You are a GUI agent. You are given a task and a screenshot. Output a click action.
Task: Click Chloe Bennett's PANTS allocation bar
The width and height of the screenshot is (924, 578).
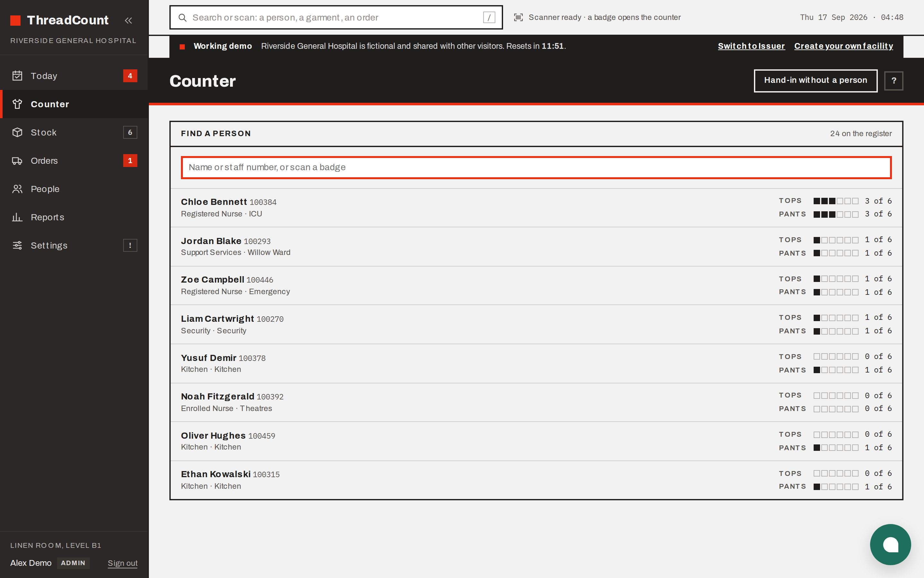pos(836,215)
